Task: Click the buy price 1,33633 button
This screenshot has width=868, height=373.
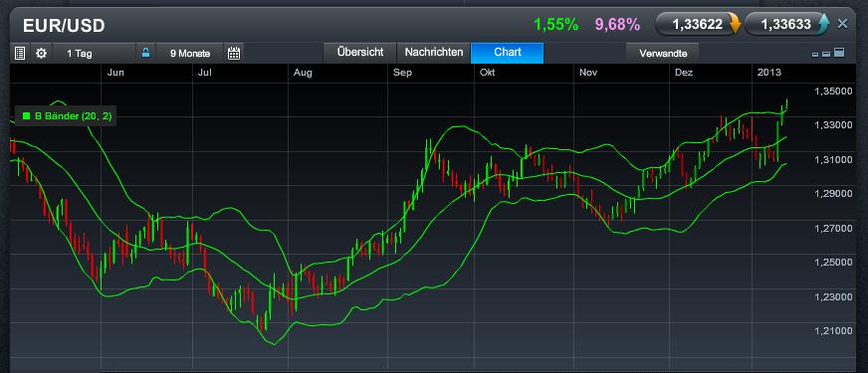Action: pos(787,24)
